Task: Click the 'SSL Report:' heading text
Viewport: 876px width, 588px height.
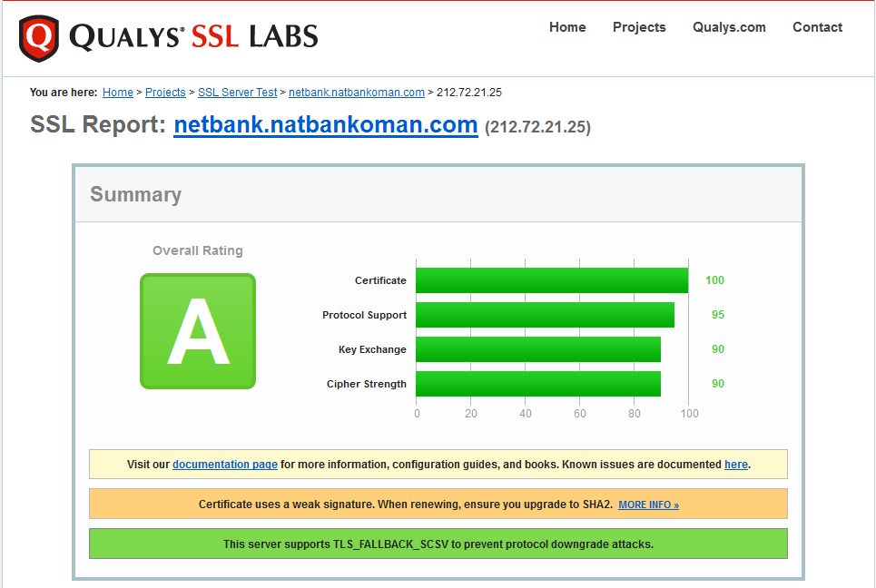Action: coord(98,124)
